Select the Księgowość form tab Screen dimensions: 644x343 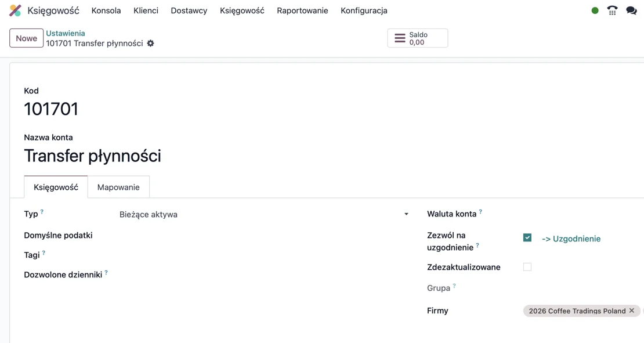56,187
